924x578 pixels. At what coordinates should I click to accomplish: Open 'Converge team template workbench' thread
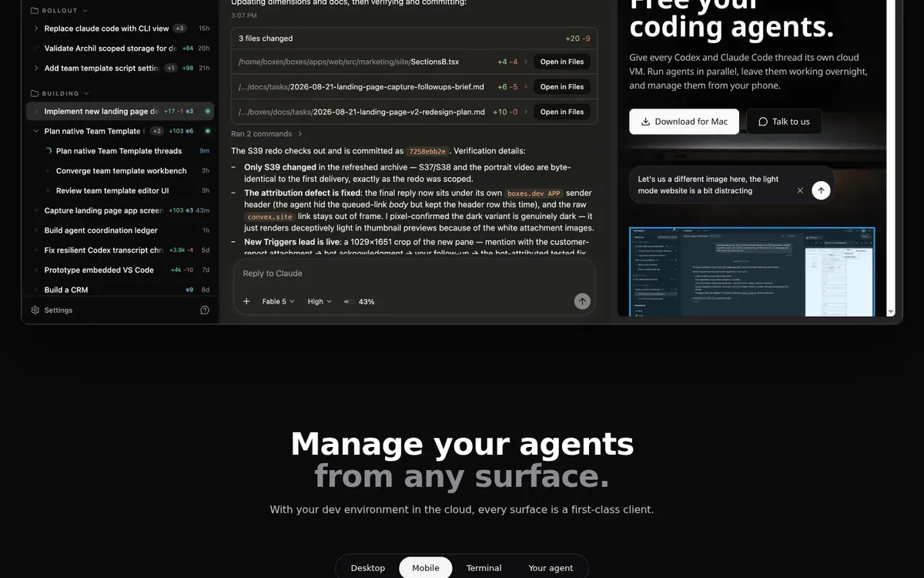(119, 170)
